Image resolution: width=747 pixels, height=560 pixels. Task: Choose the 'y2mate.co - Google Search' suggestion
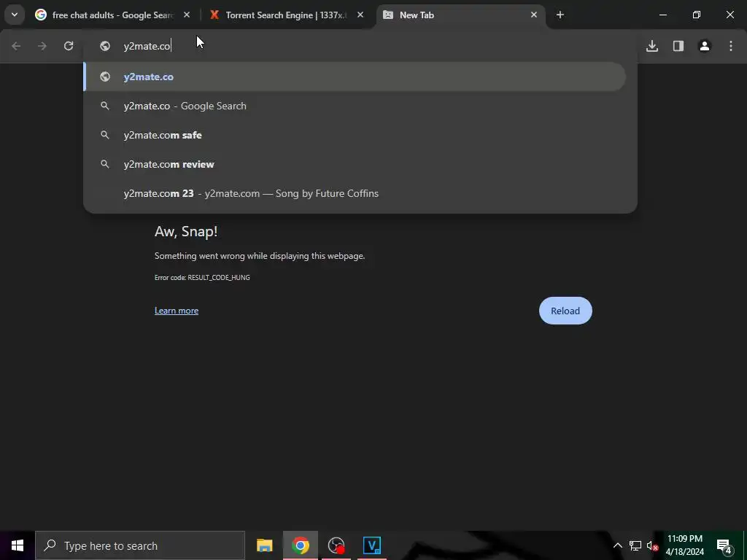(355, 106)
